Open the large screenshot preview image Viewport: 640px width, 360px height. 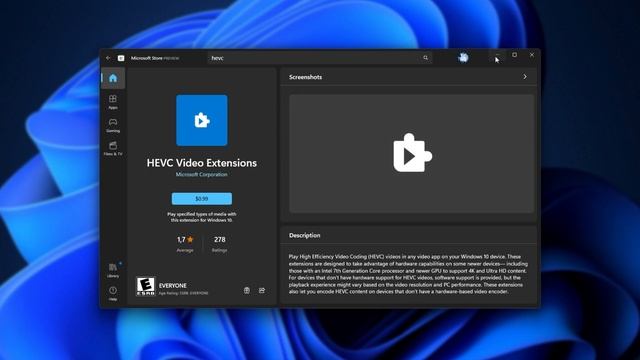[x=411, y=153]
